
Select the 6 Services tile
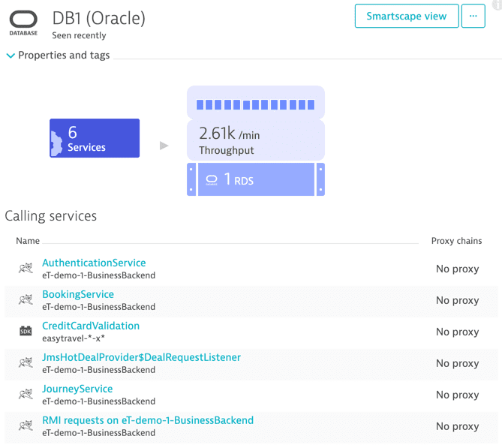tap(95, 138)
